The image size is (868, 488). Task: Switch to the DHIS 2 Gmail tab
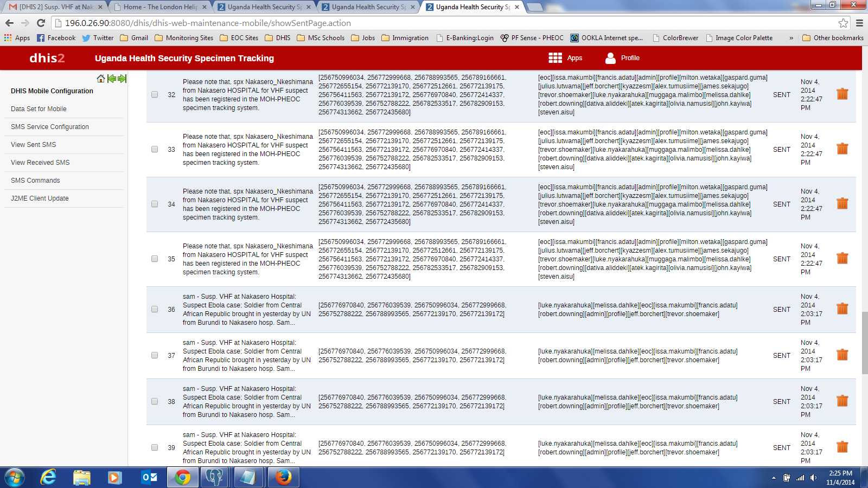click(x=54, y=7)
